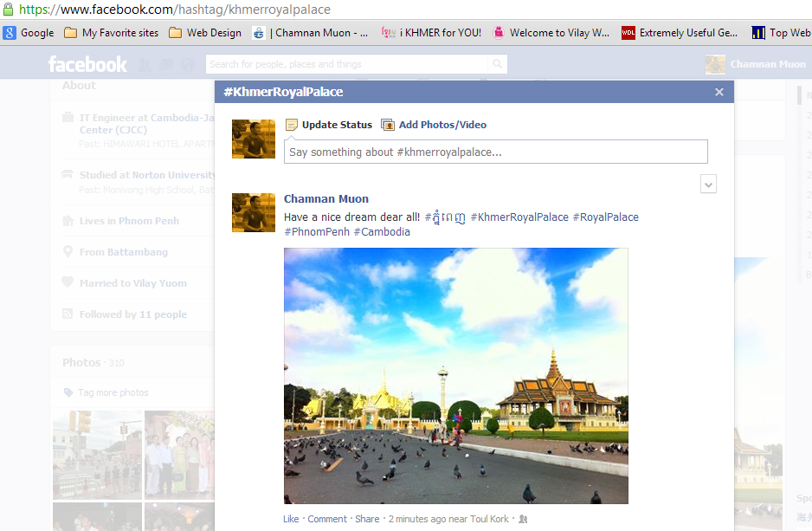
Task: Open the #PhnomPenh hashtag
Action: click(317, 231)
